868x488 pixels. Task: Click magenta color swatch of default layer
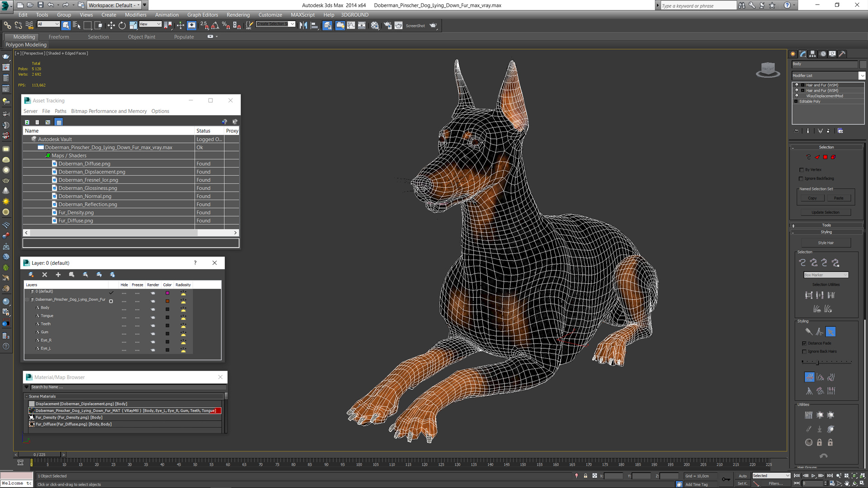pos(167,293)
